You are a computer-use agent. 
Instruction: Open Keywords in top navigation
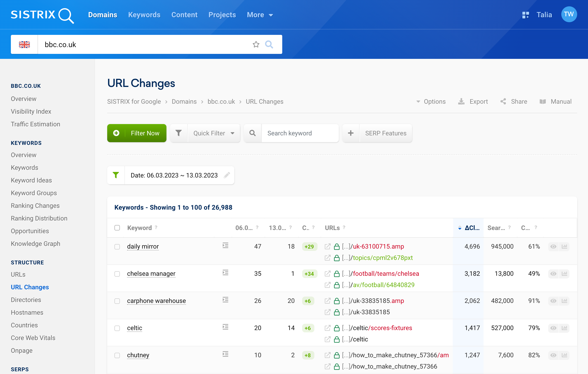coord(144,15)
